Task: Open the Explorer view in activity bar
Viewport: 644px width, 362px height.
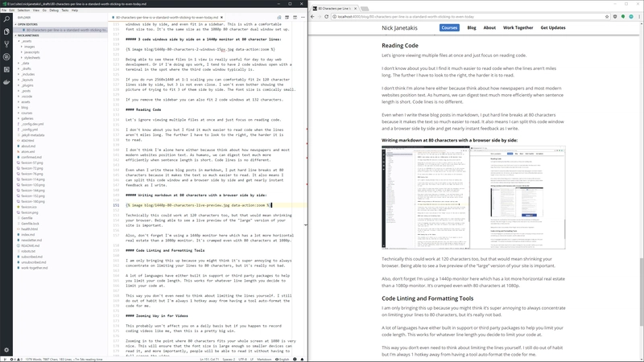Action: click(x=6, y=31)
